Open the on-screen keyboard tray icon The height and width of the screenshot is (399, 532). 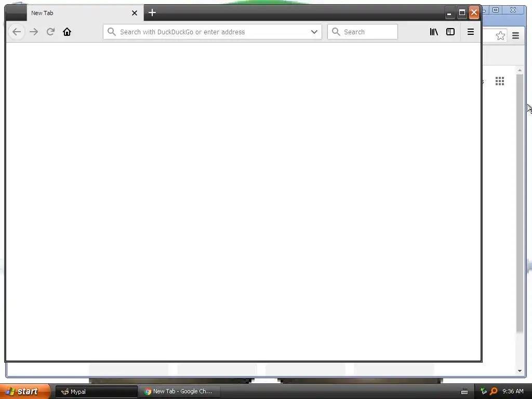(464, 392)
